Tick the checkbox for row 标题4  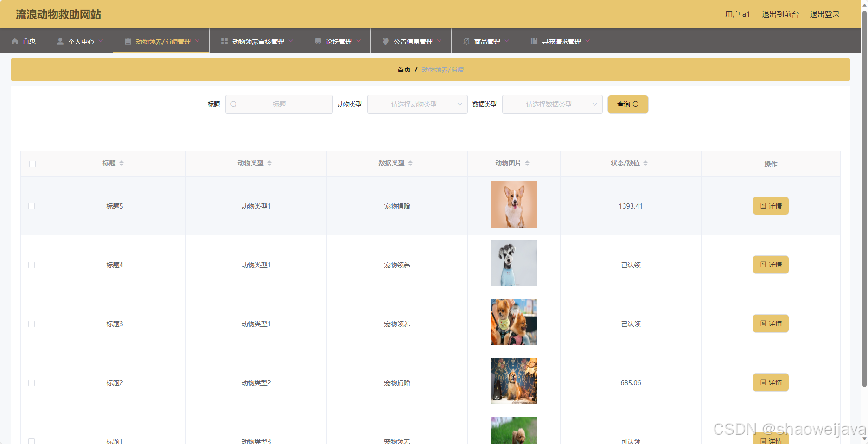[x=32, y=265]
